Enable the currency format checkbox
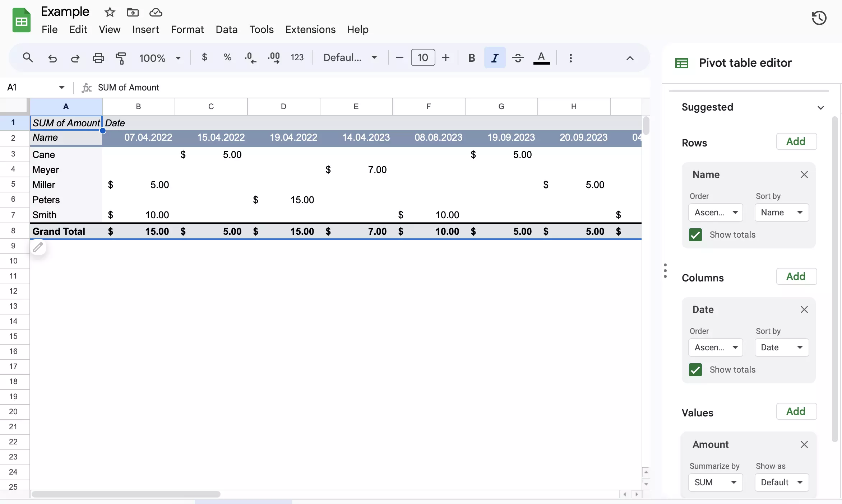This screenshot has height=504, width=842. tap(203, 57)
